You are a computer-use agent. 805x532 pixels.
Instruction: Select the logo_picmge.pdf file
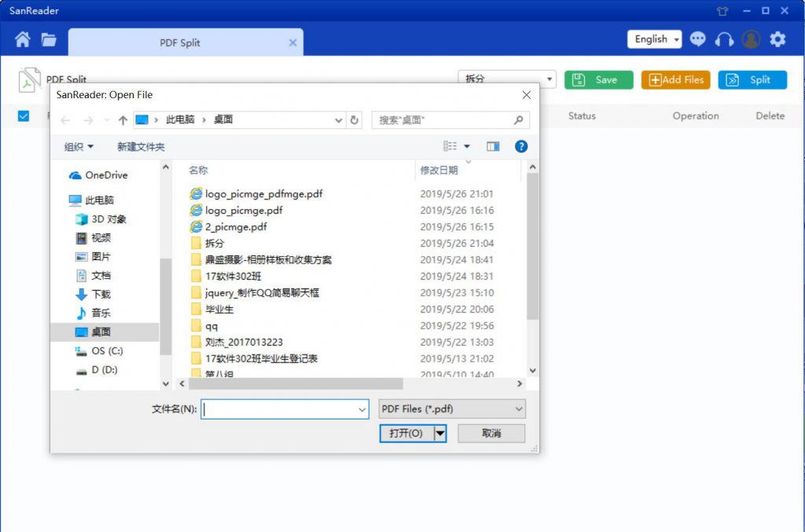(x=244, y=211)
